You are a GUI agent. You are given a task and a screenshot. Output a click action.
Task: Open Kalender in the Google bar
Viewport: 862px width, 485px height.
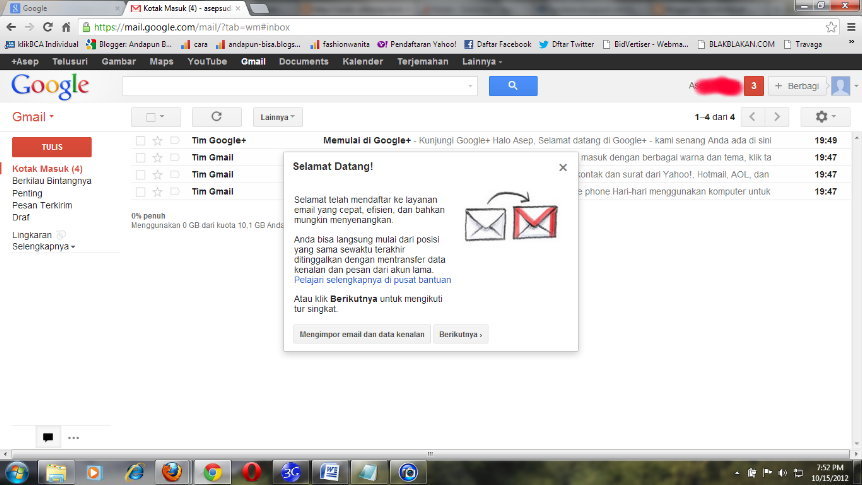[363, 62]
